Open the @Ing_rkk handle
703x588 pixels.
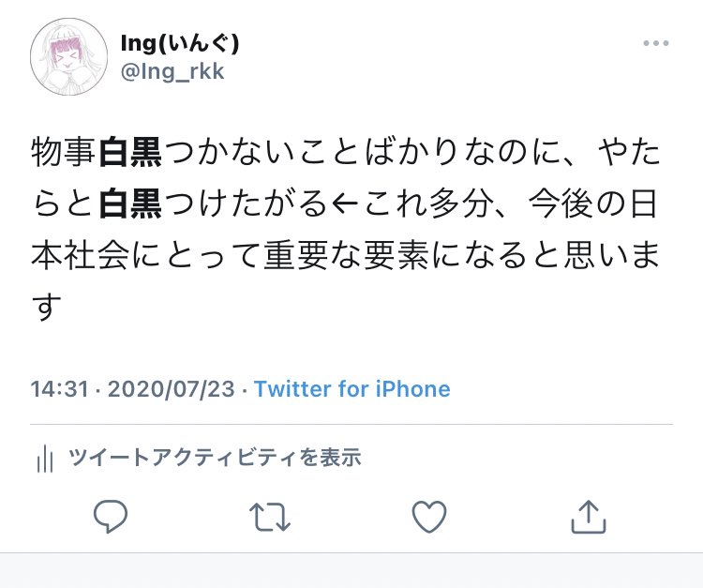(x=172, y=71)
